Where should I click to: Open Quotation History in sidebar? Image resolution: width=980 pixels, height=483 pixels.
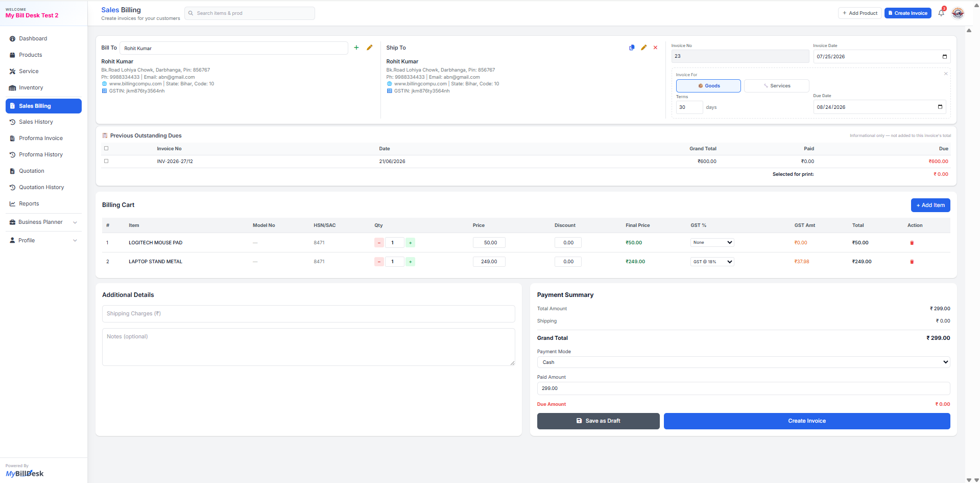pyautogui.click(x=43, y=188)
